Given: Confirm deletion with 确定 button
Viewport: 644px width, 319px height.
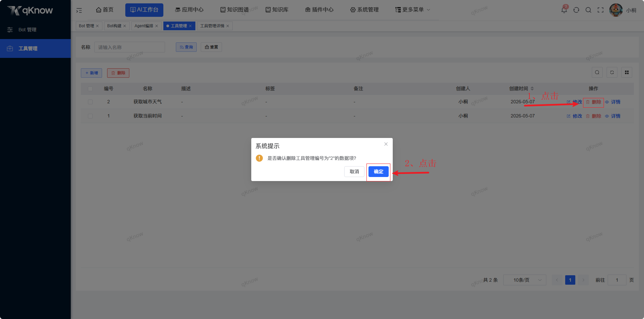Looking at the screenshot, I should (x=379, y=172).
